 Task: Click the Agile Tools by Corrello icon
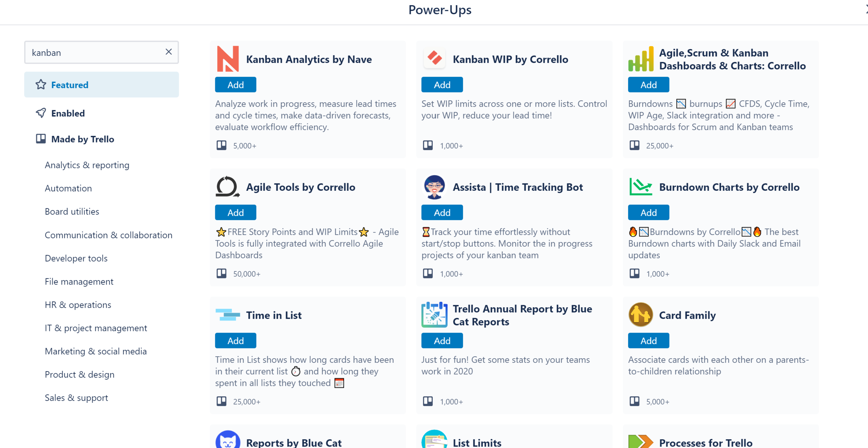click(227, 187)
